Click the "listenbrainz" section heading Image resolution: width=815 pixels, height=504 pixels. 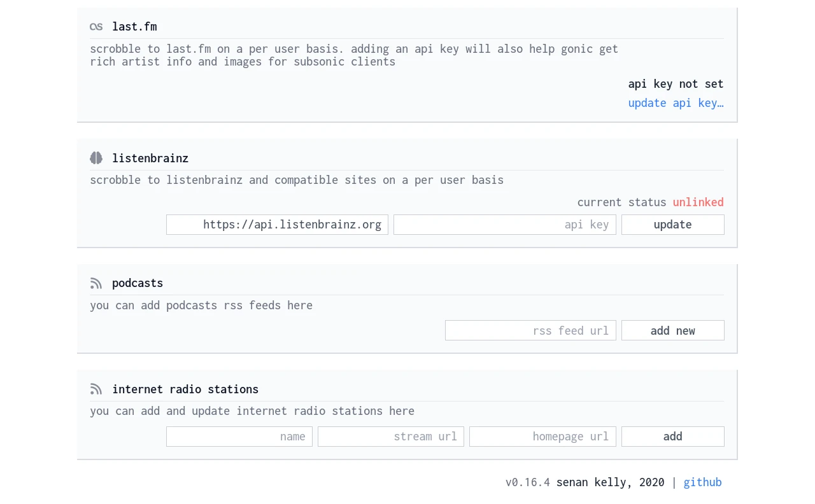click(150, 158)
